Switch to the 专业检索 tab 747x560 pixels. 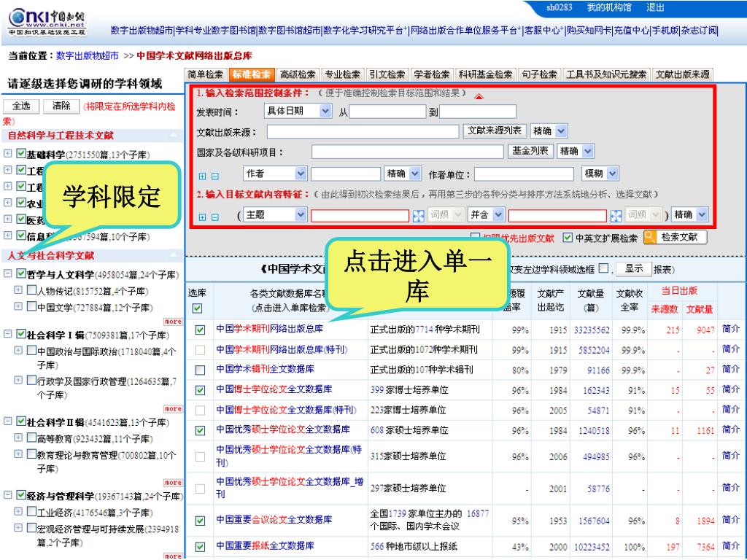[x=343, y=75]
